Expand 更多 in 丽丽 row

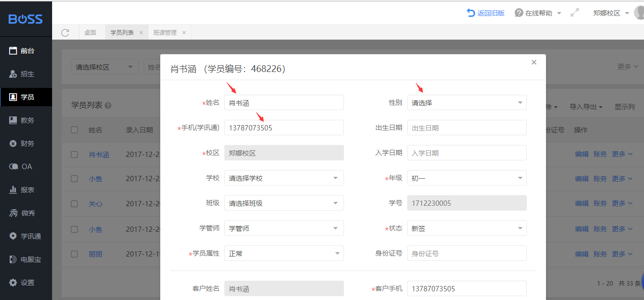[x=622, y=254]
